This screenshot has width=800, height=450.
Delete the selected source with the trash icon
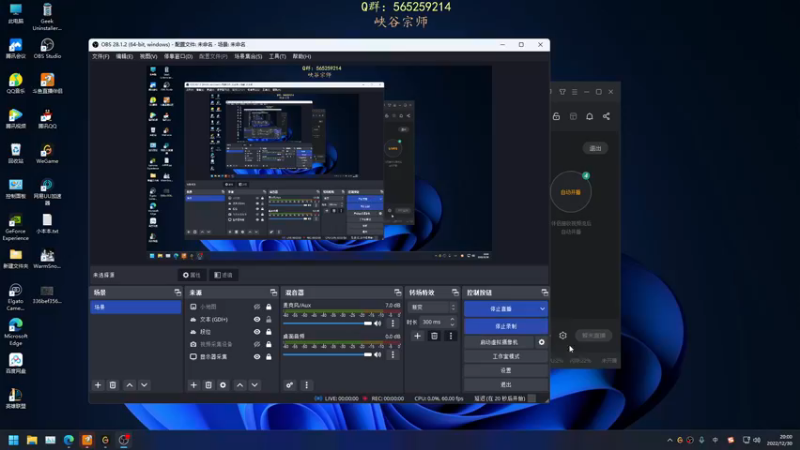pyautogui.click(x=208, y=385)
